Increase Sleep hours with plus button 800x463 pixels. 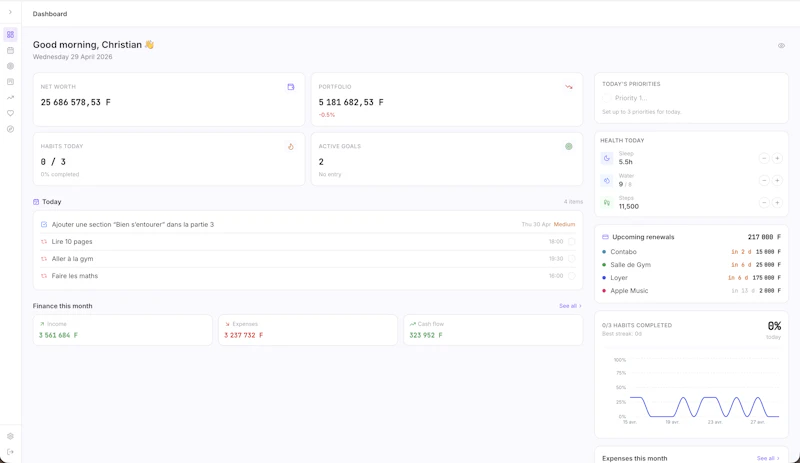coord(777,158)
